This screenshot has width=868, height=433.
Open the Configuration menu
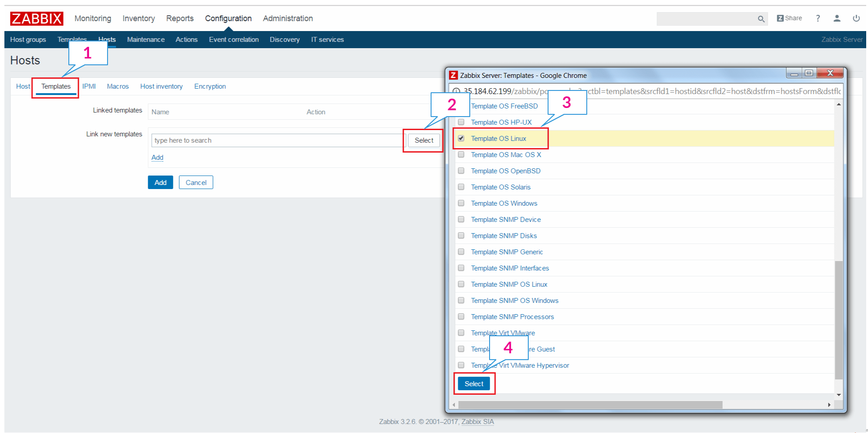(x=228, y=18)
